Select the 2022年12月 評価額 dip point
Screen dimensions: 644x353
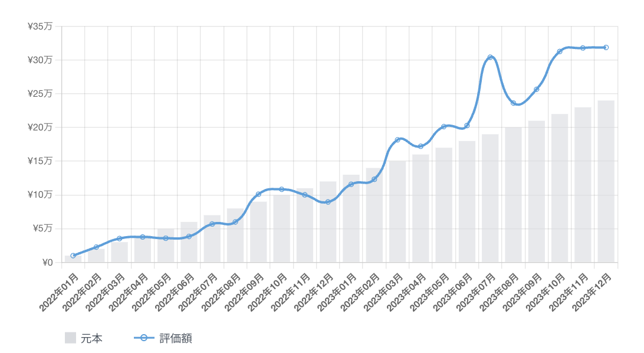(328, 202)
